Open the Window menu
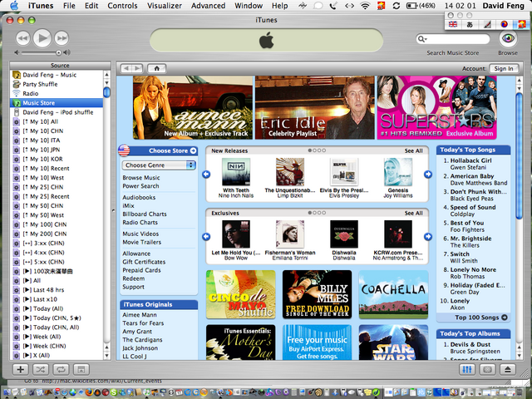The image size is (532, 399). pos(249,6)
